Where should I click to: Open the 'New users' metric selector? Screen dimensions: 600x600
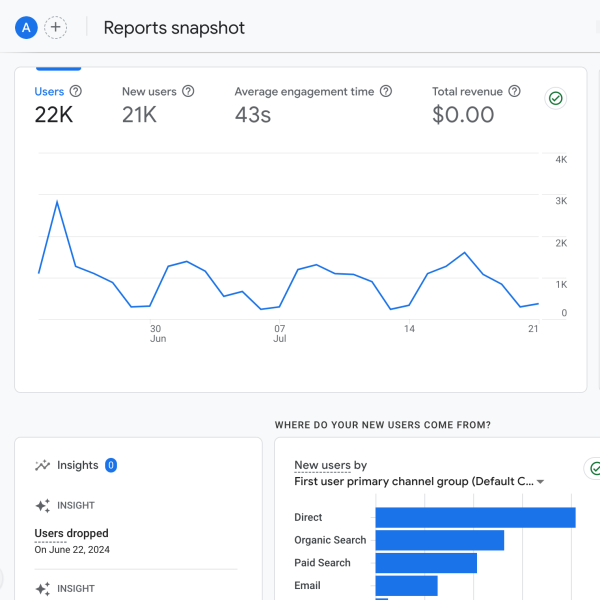click(322, 465)
